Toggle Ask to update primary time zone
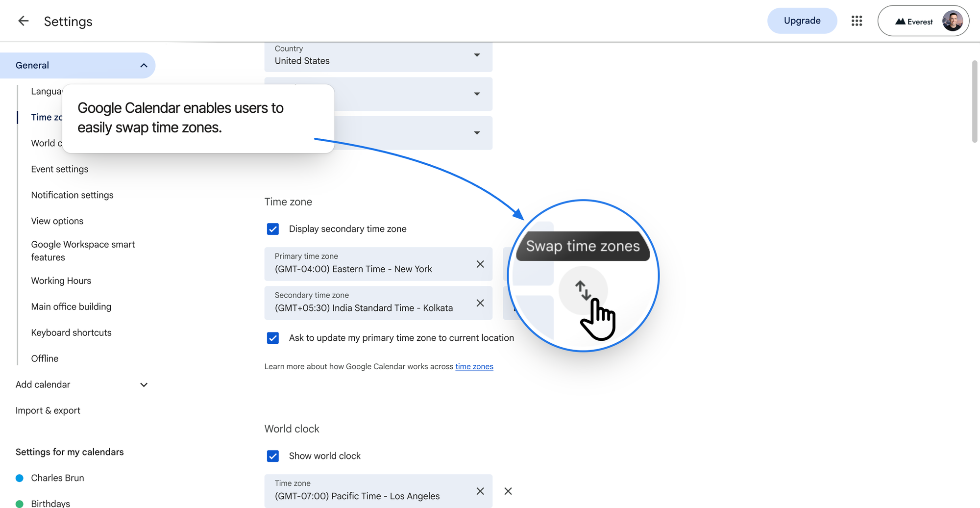 273,338
